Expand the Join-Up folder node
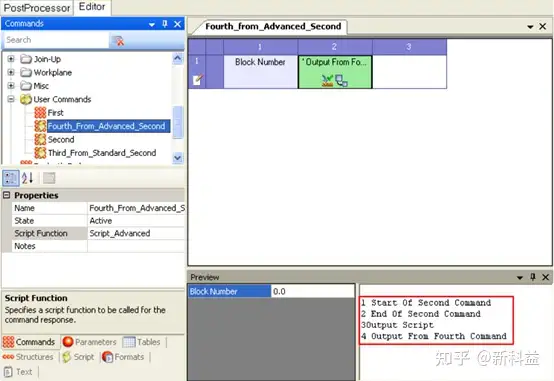Screen dimensions: 554x381 pos(11,59)
